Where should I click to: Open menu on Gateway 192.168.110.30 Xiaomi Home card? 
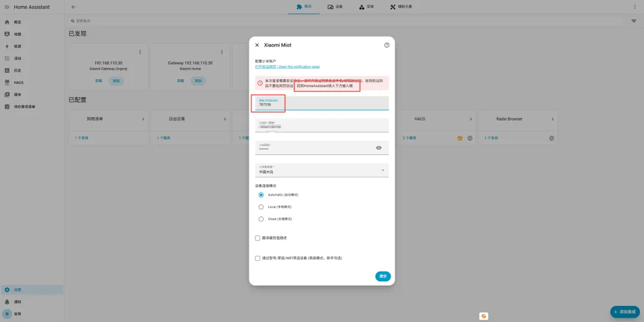pyautogui.click(x=222, y=52)
